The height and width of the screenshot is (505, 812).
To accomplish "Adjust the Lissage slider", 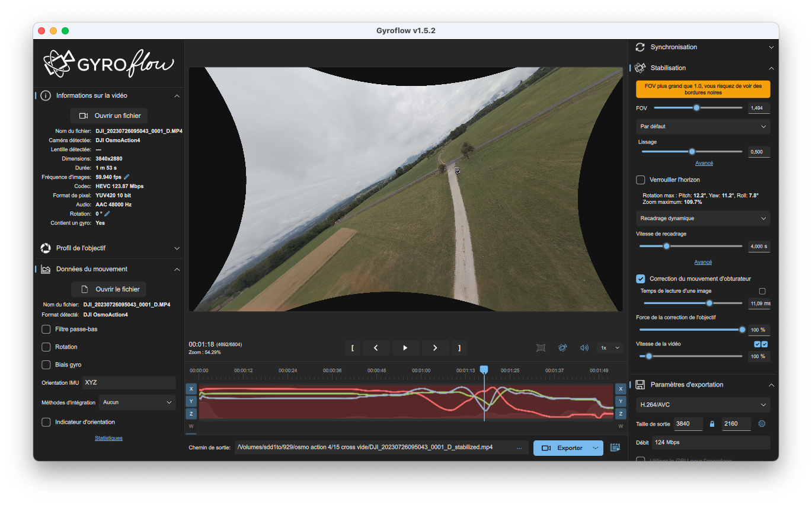I will coord(692,152).
